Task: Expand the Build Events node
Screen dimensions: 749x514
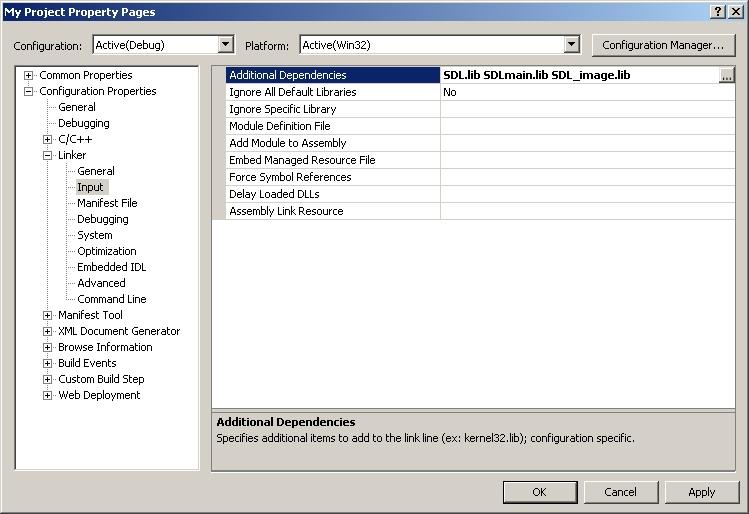Action: (x=47, y=364)
